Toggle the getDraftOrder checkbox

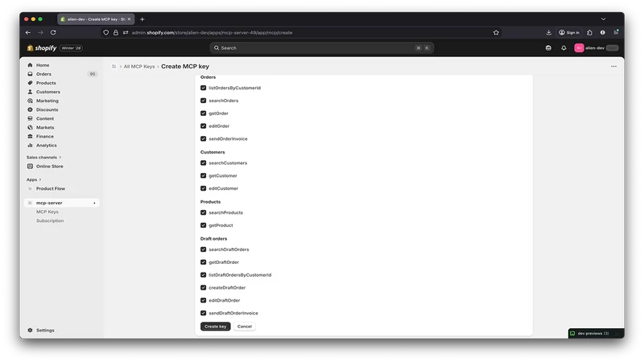(x=204, y=262)
